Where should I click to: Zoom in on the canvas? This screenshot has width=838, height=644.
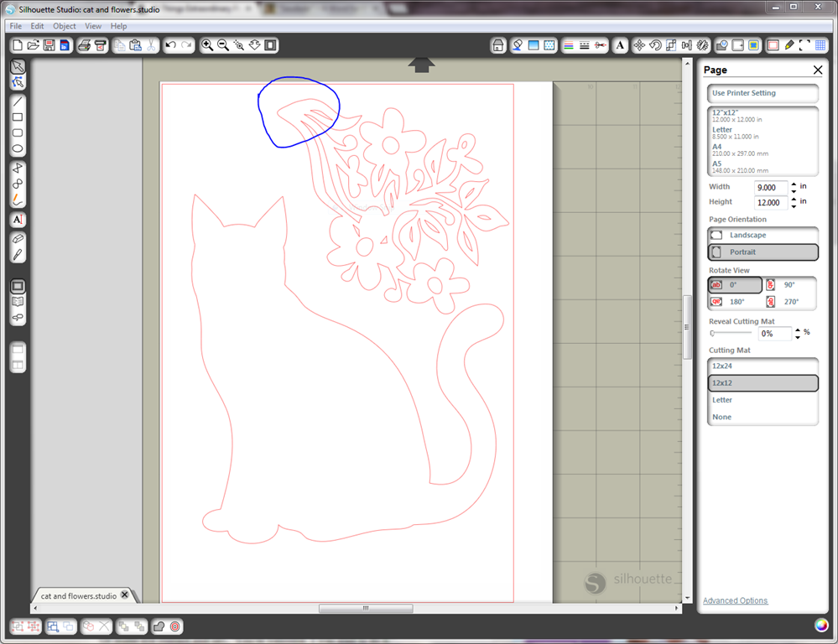pos(207,45)
